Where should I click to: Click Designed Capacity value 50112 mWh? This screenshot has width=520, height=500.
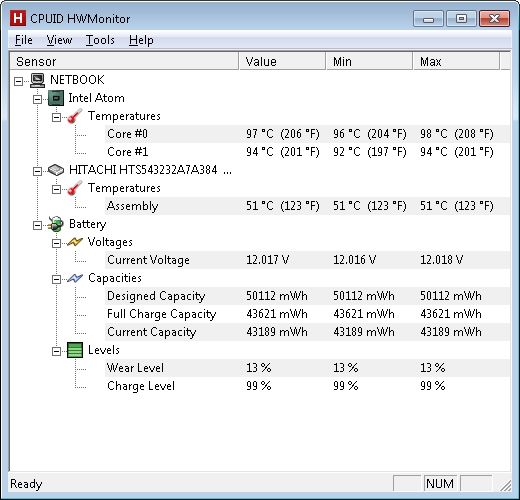point(277,296)
